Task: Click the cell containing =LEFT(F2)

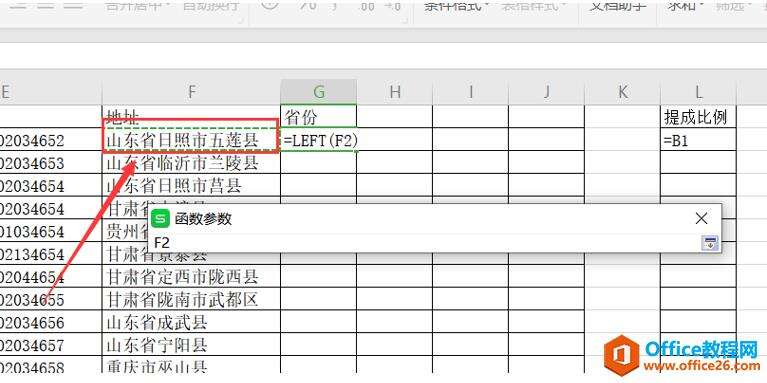Action: [x=319, y=140]
